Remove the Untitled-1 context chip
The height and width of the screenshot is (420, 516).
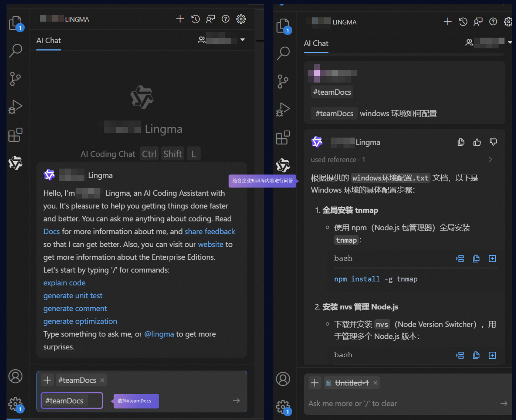[375, 383]
